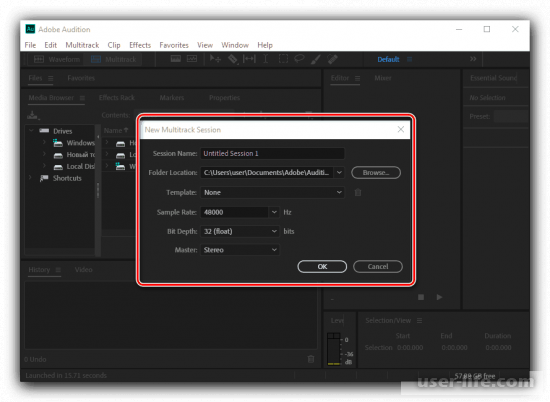Click the transport Stop button
This screenshot has height=402, width=550.
[x=421, y=297]
